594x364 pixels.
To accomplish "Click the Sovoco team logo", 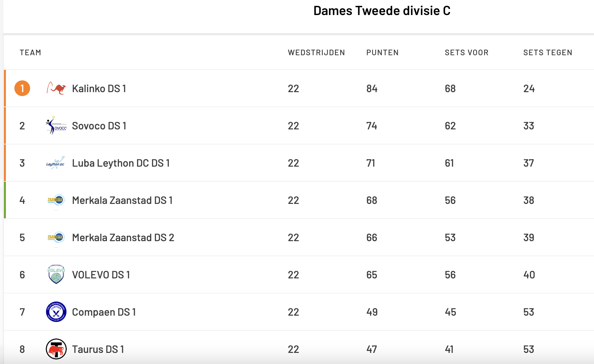I will [x=56, y=125].
